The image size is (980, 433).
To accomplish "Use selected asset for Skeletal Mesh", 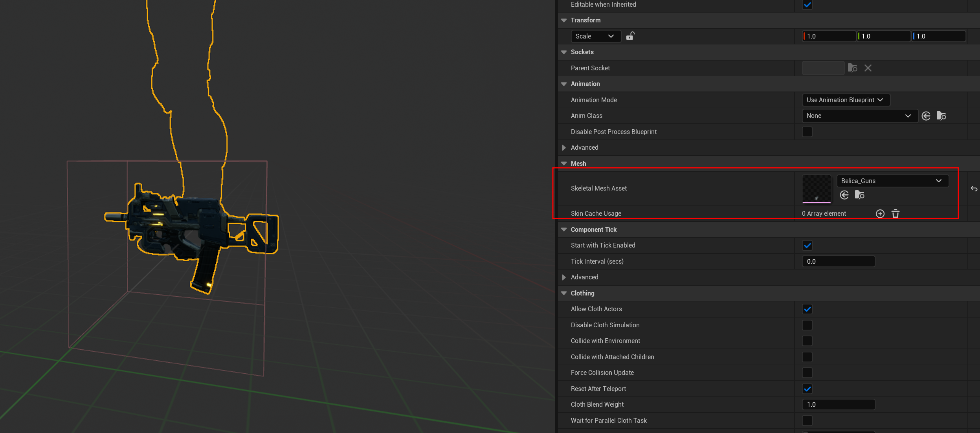I will (844, 195).
